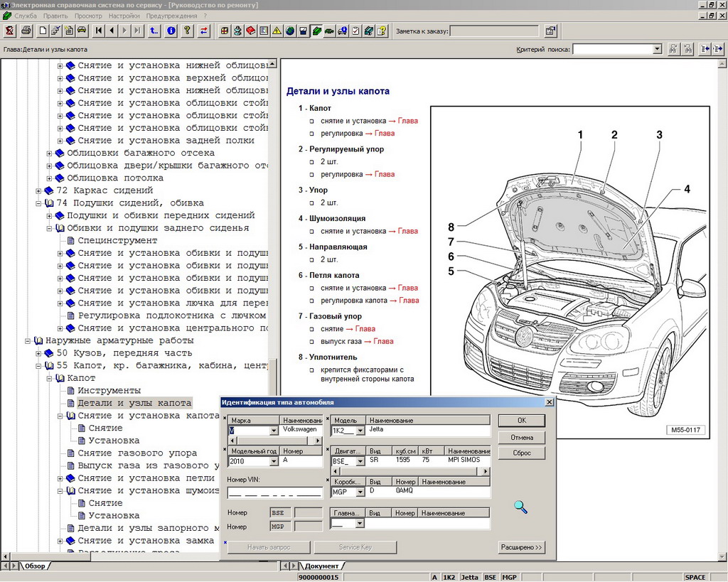Switch to the Обзор tab
The image size is (728, 582).
pyautogui.click(x=34, y=566)
